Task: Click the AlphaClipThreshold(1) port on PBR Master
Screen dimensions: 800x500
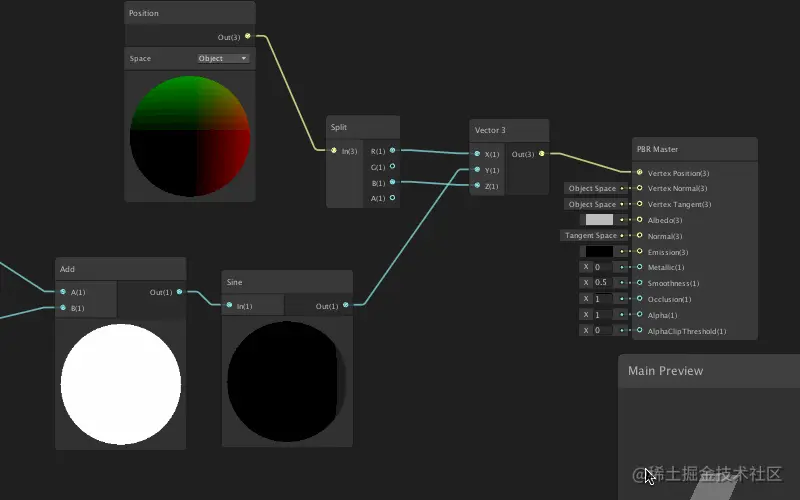Action: point(639,330)
